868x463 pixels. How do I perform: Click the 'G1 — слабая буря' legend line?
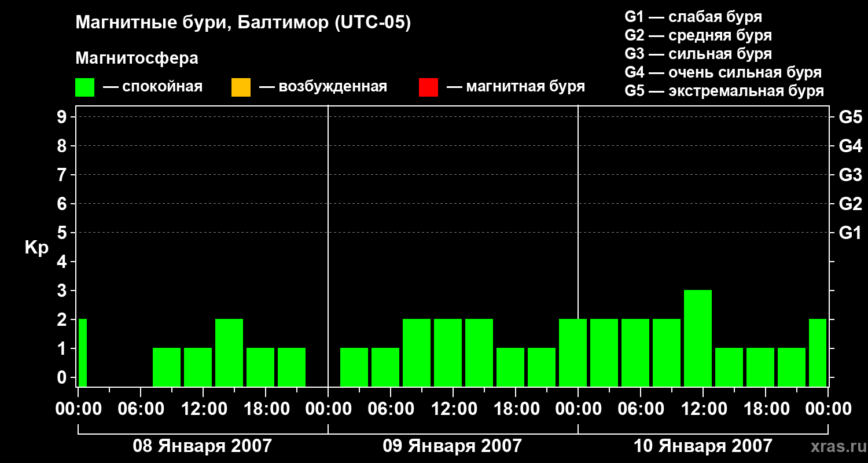tap(693, 17)
